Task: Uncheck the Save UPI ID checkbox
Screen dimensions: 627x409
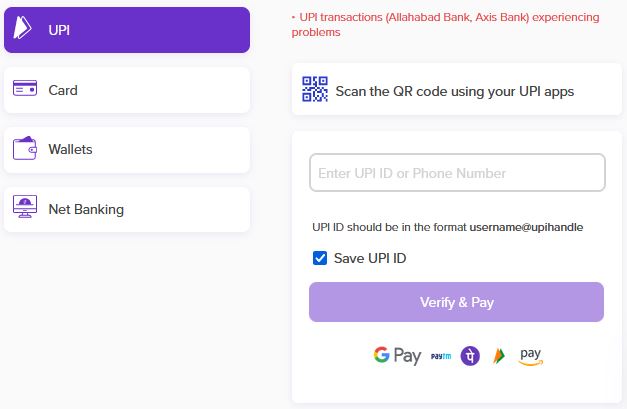Action: click(x=320, y=258)
